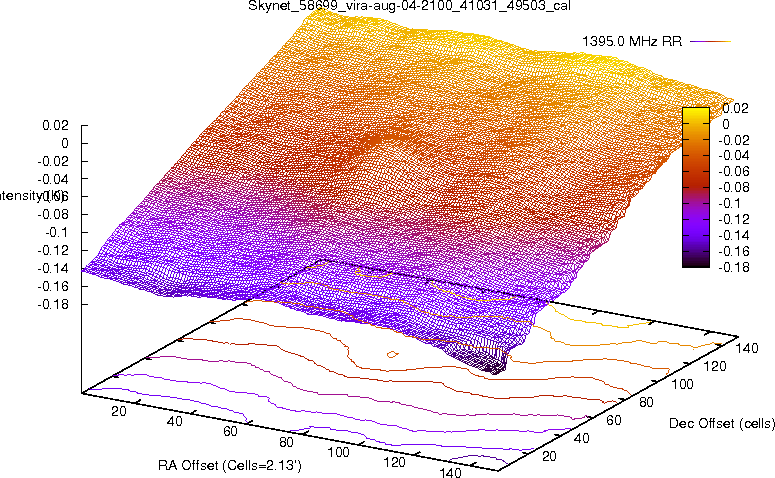Click the dark purple dip in the surface mesh
The image size is (775, 478).
(x=482, y=358)
